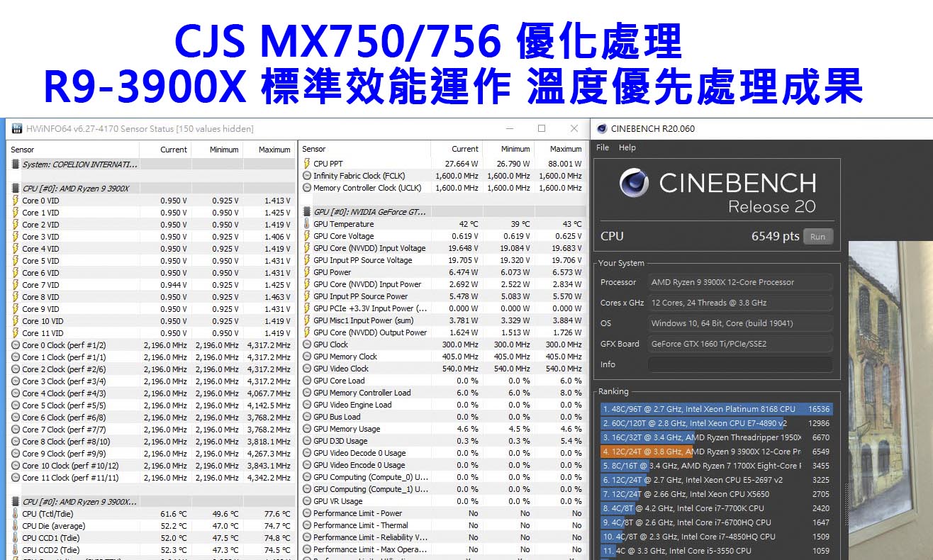Screen dimensions: 933x560
Task: Select ranking entry 4C/8T Core i7-7700K
Action: [716, 508]
